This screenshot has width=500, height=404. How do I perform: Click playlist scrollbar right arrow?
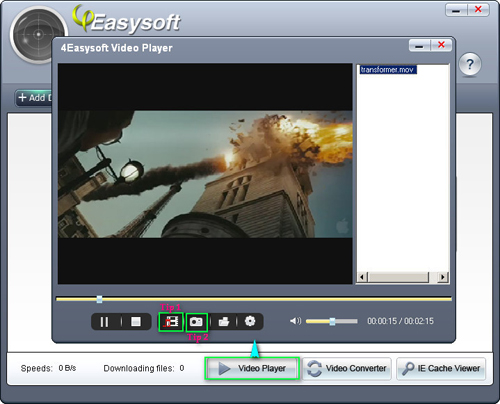[x=443, y=277]
